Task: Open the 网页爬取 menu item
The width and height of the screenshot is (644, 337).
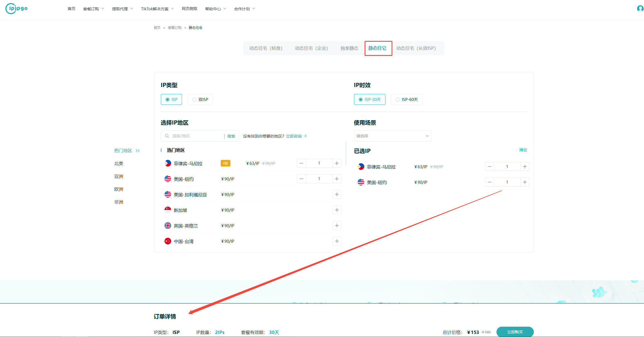Action: point(190,9)
